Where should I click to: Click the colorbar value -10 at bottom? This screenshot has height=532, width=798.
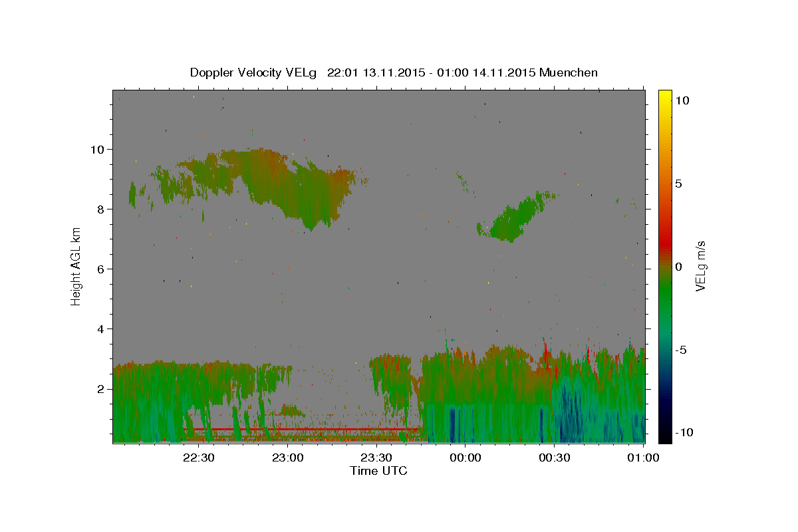684,432
